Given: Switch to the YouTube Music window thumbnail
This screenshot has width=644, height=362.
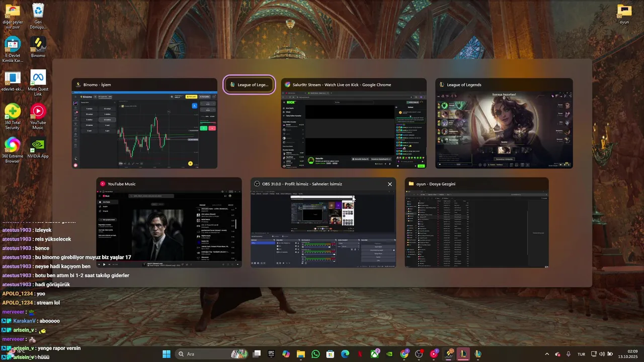Looking at the screenshot, I should [169, 223].
